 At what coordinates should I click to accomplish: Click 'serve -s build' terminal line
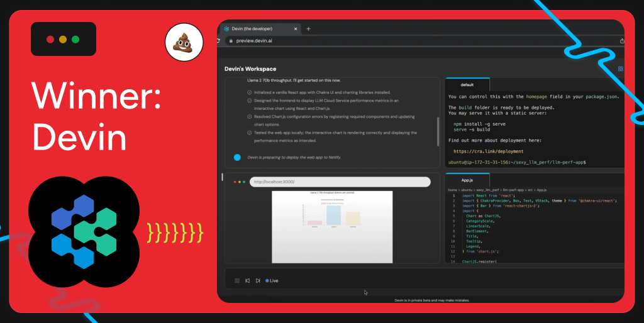click(x=472, y=129)
